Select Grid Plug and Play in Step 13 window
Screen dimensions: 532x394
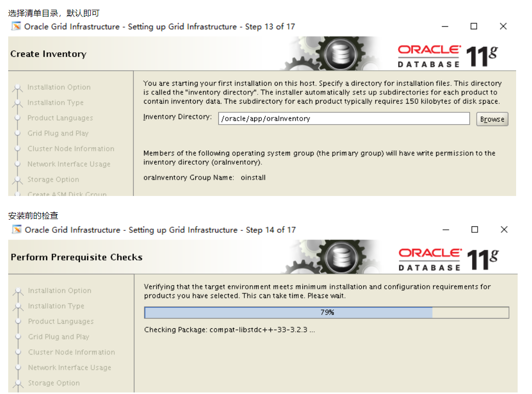click(58, 133)
